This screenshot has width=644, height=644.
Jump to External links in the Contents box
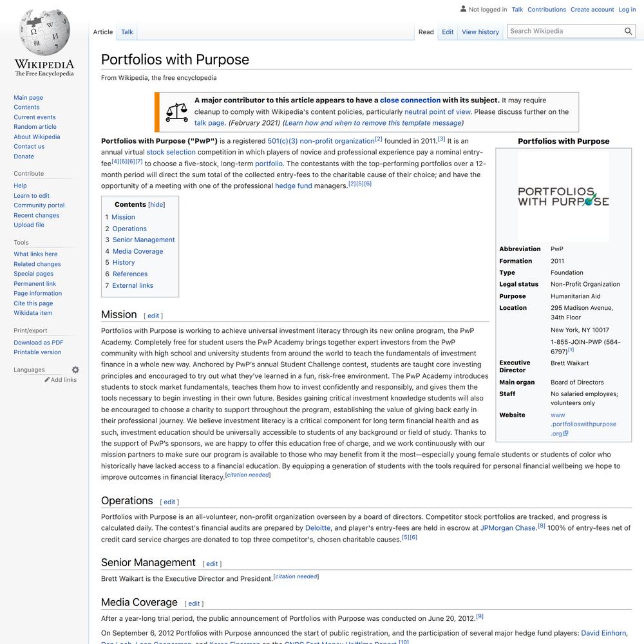pyautogui.click(x=133, y=285)
